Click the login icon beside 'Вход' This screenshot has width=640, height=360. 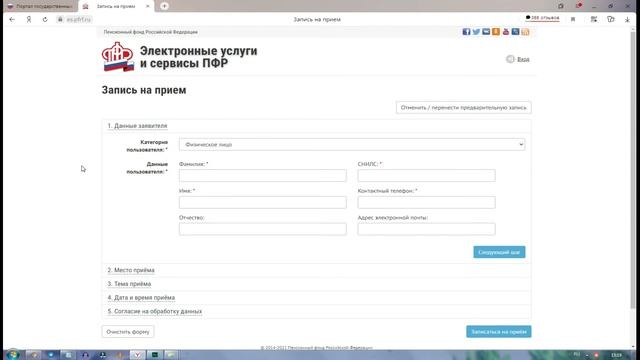510,59
